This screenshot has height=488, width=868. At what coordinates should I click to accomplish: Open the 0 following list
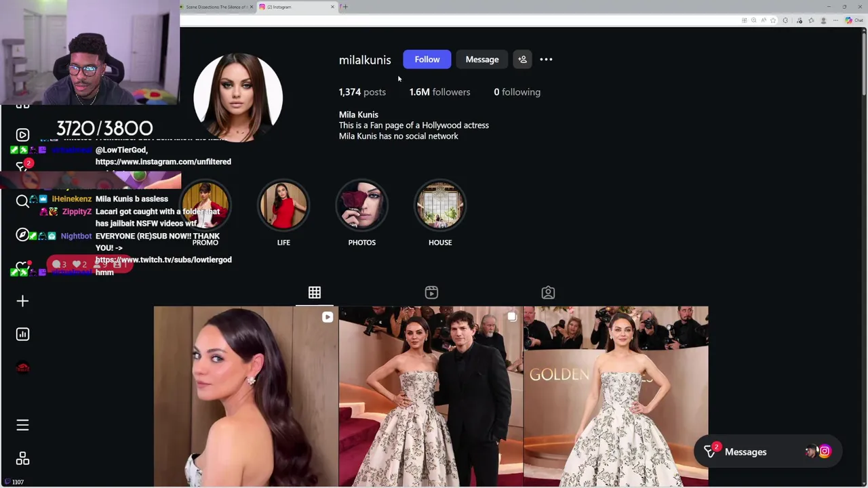(517, 92)
